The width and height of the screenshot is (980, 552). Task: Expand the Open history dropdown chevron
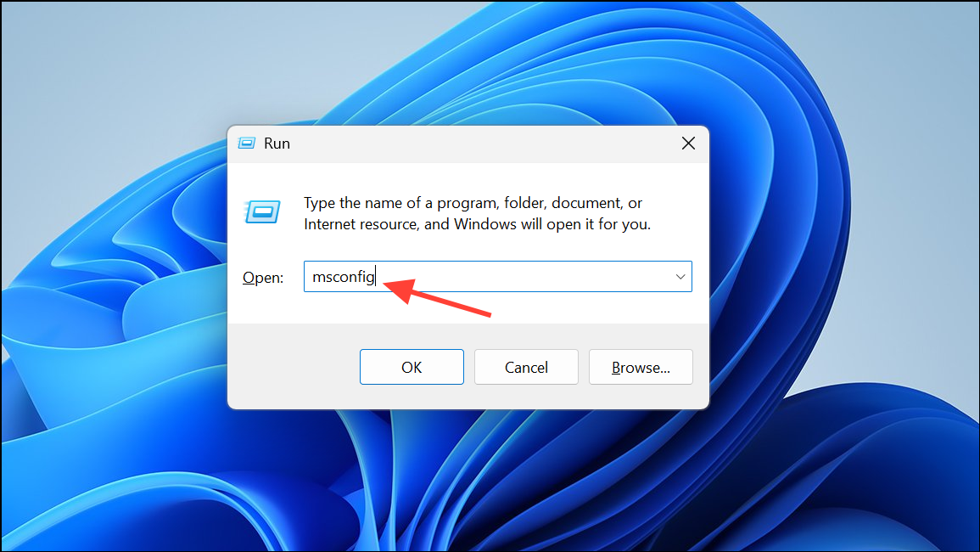click(680, 277)
